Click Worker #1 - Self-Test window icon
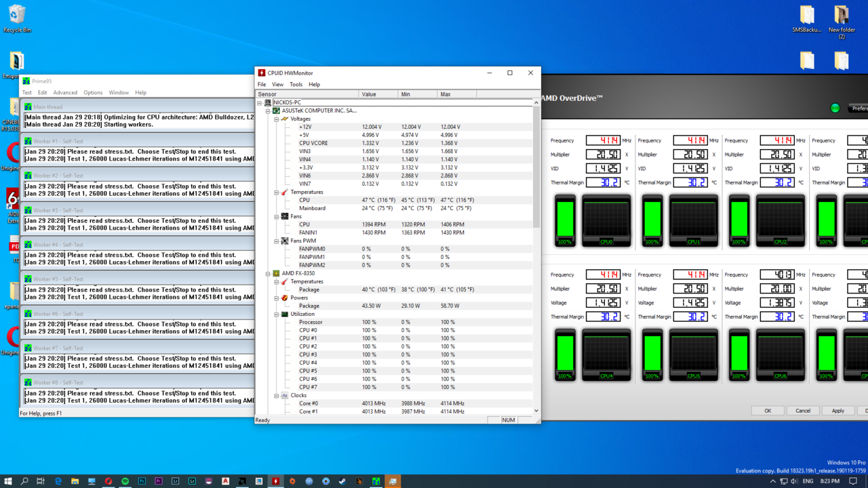Viewport: 868px width, 488px height. pos(28,141)
